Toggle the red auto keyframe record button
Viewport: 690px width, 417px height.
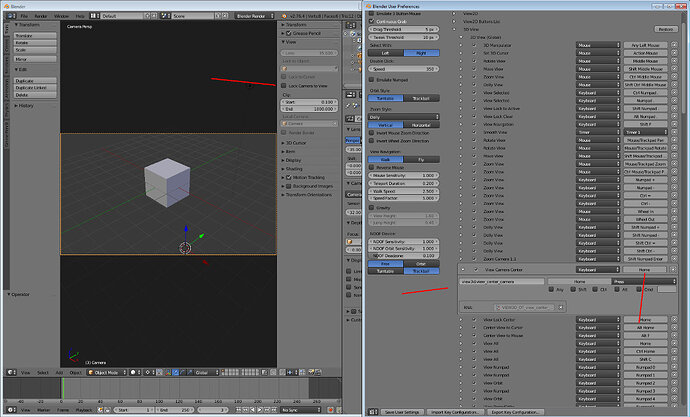coord(330,410)
